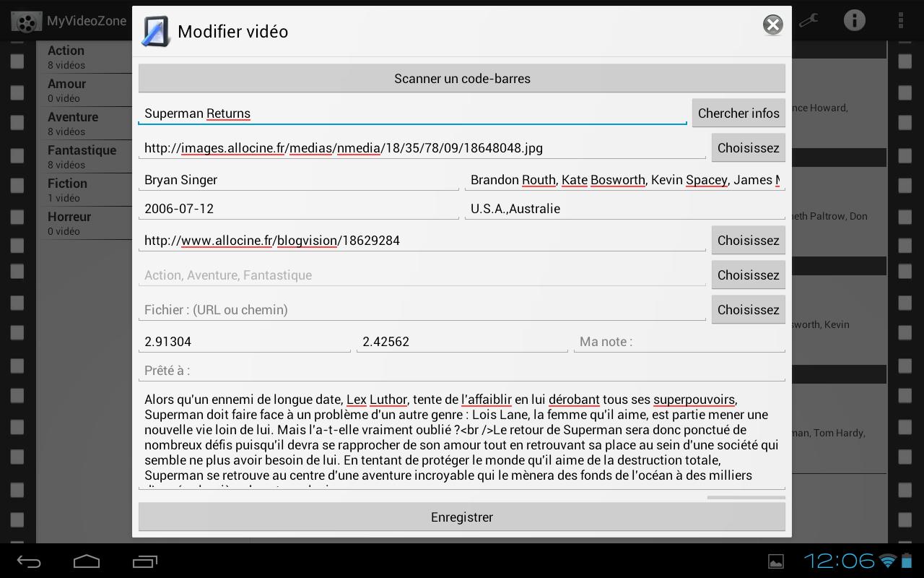The width and height of the screenshot is (924, 578).
Task: Select the Fantastique category in the background list
Action: (x=84, y=157)
